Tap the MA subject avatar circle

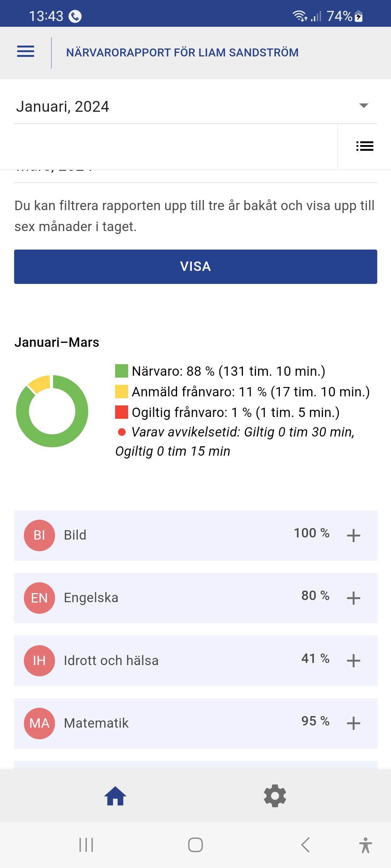tap(39, 723)
